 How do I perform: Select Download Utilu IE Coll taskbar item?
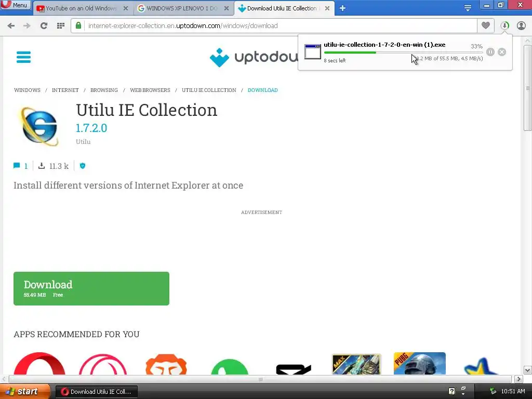[x=97, y=392]
